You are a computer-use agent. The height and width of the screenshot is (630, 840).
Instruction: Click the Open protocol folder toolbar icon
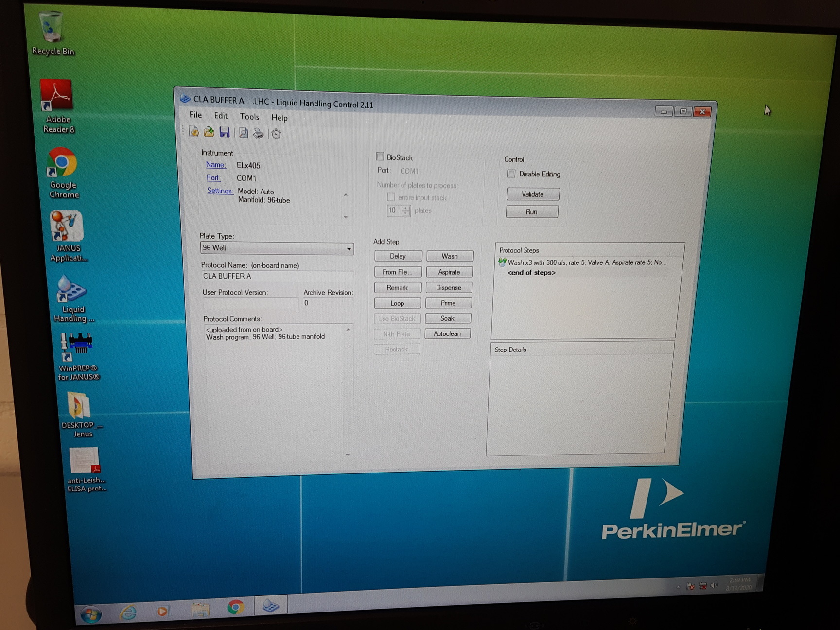point(209,132)
